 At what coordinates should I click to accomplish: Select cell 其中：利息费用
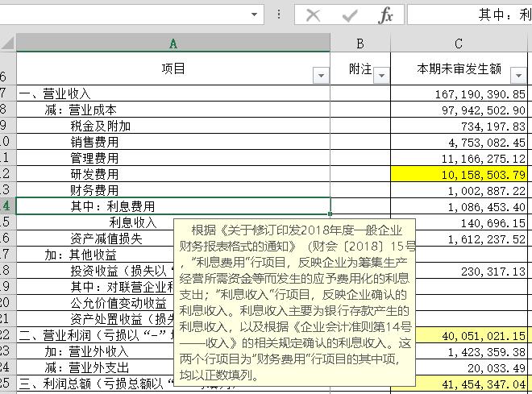[173, 206]
